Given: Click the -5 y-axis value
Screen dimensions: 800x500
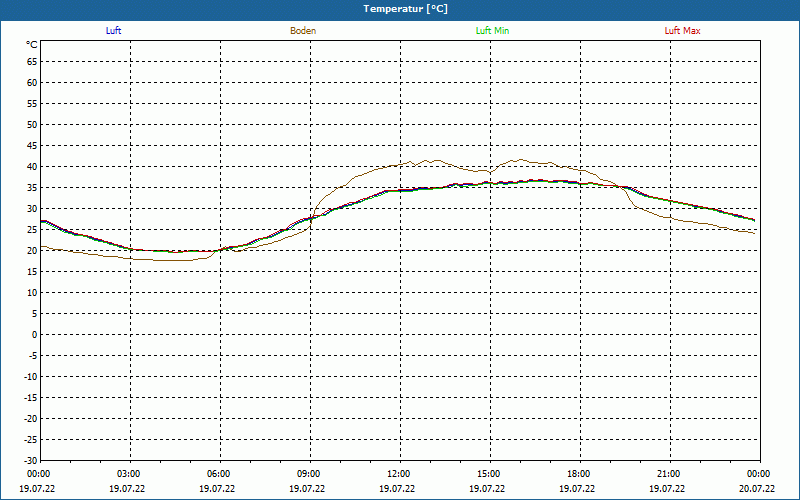Looking at the screenshot, I should coord(33,356).
